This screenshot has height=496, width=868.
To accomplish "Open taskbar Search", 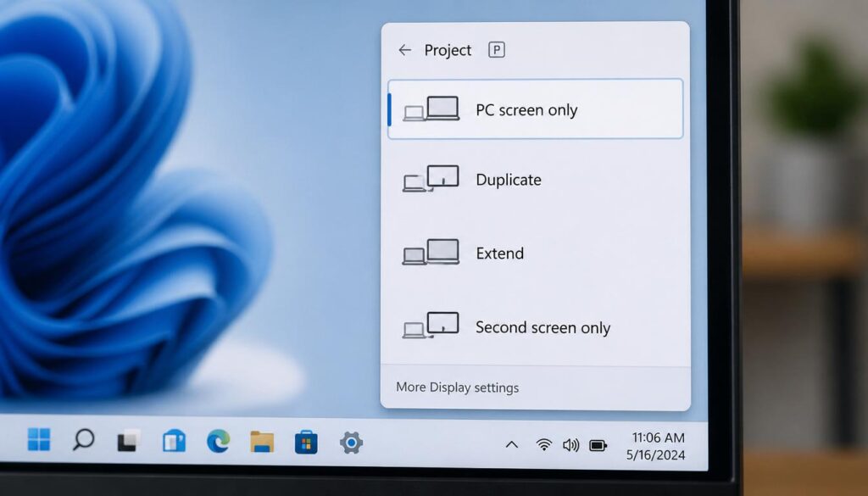I will coord(84,440).
